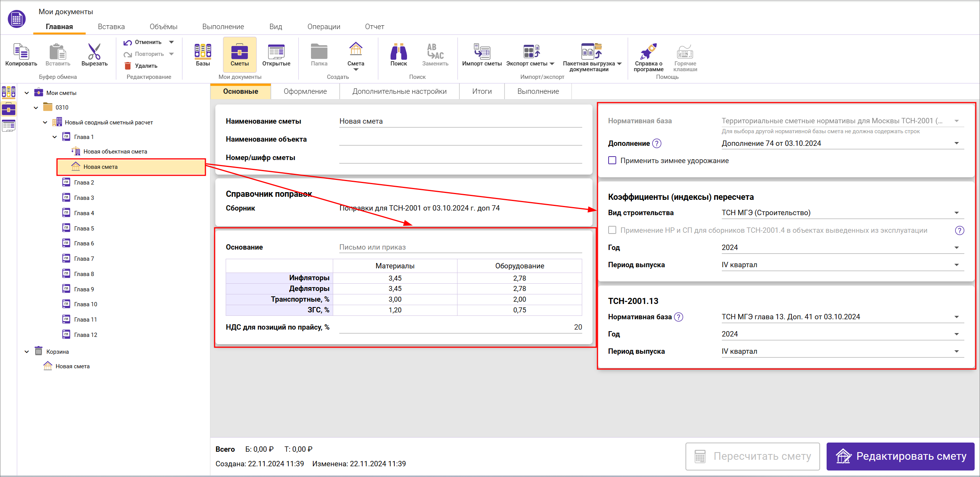
Task: Open the Вид строительства dropdown
Action: click(956, 213)
